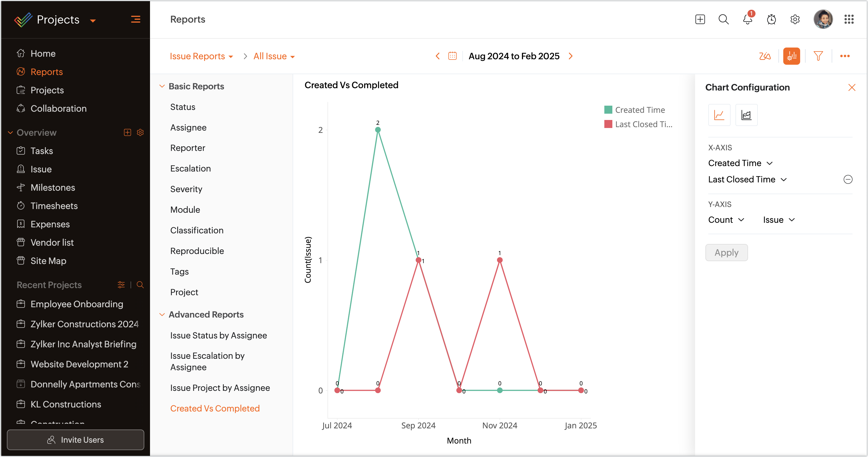Open the filter funnel icon
Image resolution: width=868 pixels, height=457 pixels.
click(818, 56)
